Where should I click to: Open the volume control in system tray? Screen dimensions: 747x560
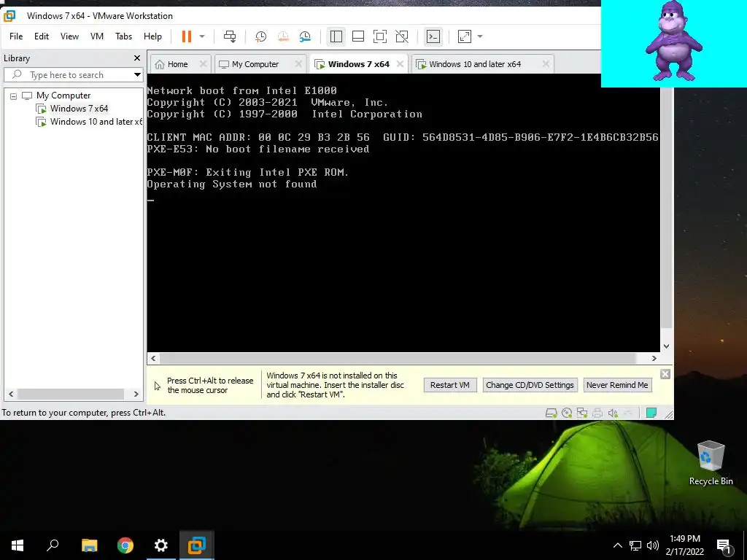pos(653,545)
